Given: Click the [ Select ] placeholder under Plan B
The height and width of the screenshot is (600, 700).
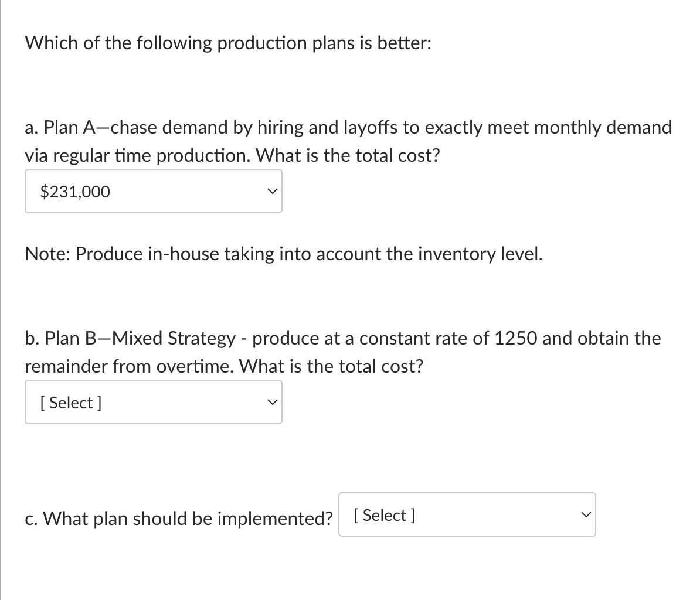Looking at the screenshot, I should (70, 403).
